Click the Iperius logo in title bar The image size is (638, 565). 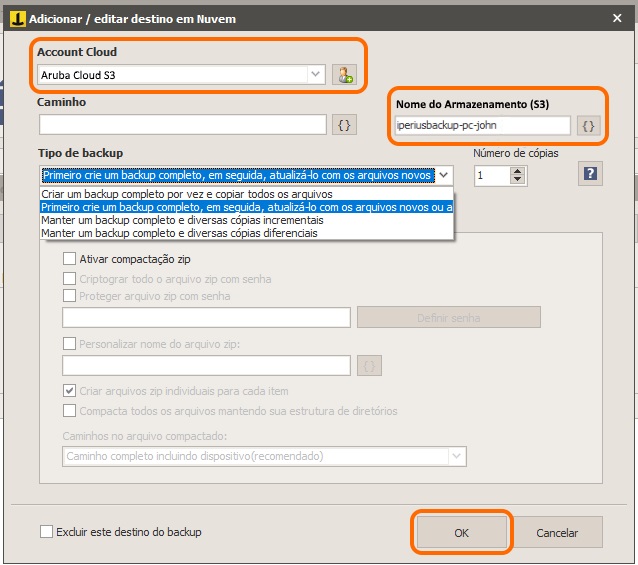(18, 19)
